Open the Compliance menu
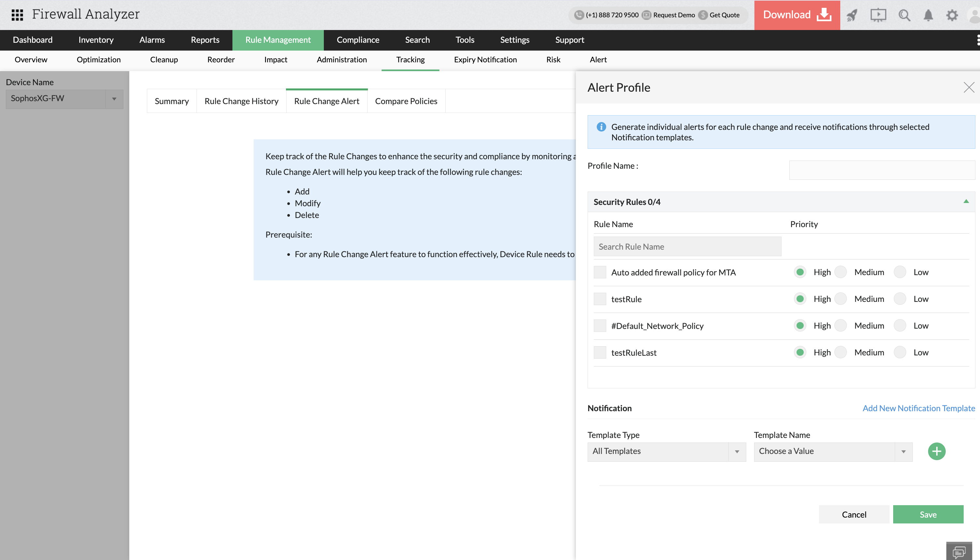The width and height of the screenshot is (980, 560). 358,39
